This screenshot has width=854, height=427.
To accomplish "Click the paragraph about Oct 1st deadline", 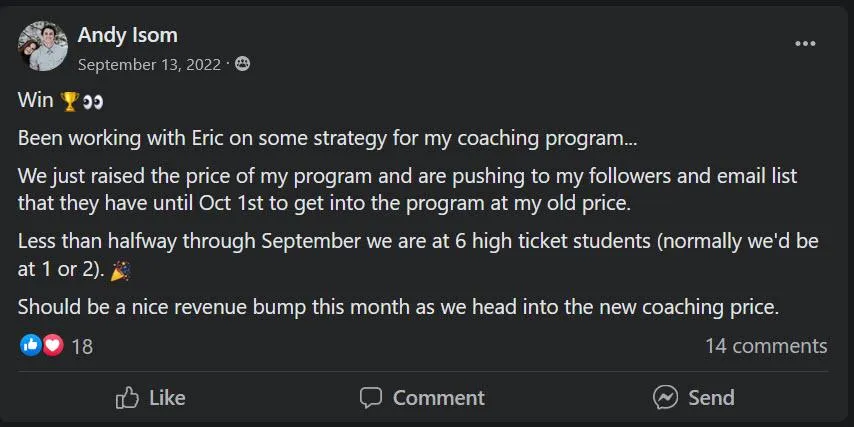I will (407, 188).
